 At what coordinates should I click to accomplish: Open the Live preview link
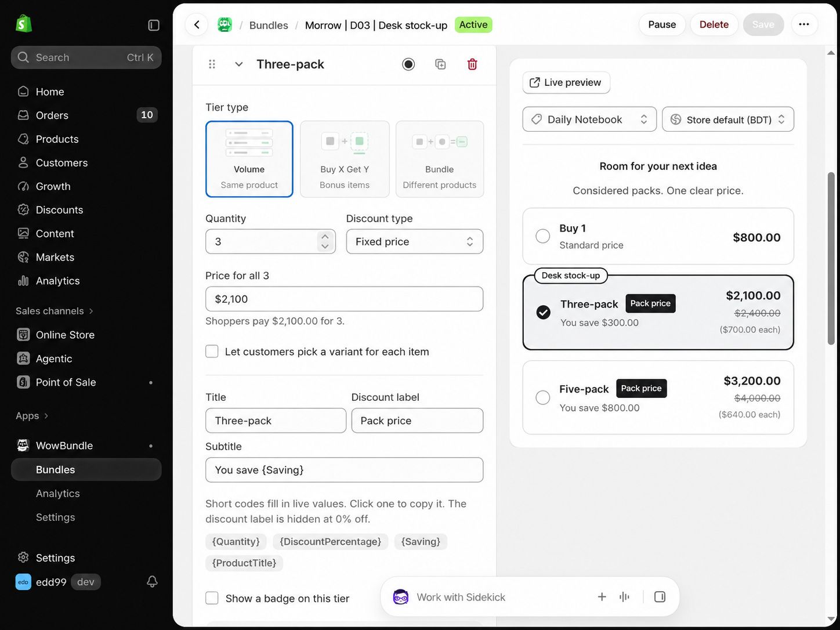click(566, 82)
